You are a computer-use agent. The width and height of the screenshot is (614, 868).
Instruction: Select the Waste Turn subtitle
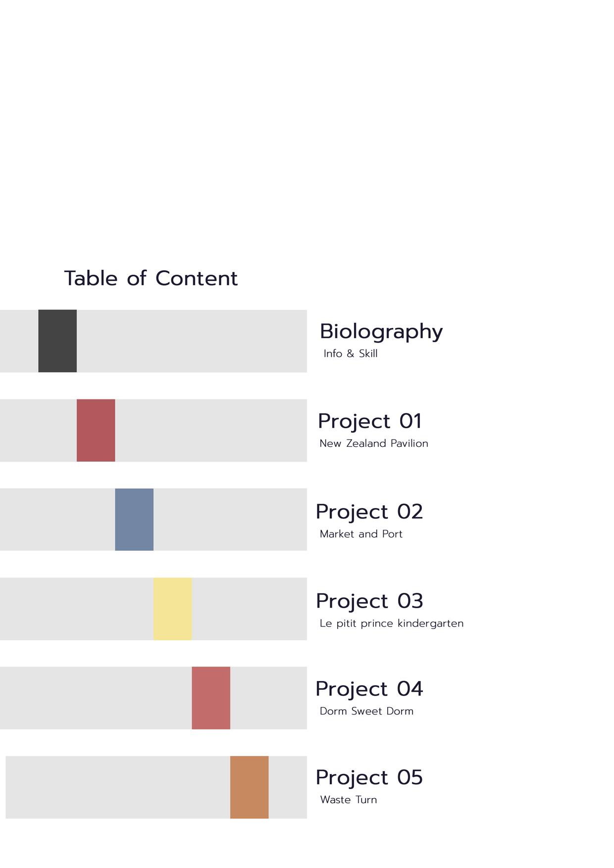pyautogui.click(x=349, y=800)
